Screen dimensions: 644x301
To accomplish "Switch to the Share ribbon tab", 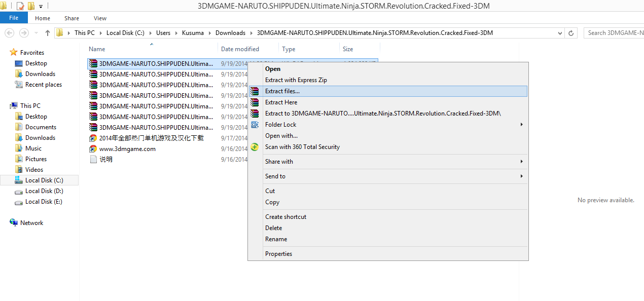I will (71, 18).
